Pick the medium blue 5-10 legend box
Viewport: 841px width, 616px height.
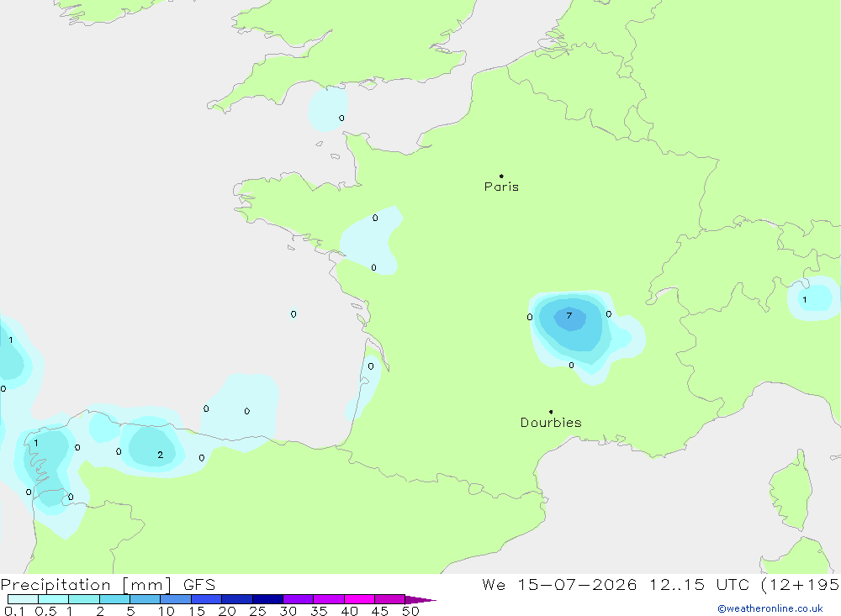[x=145, y=599]
